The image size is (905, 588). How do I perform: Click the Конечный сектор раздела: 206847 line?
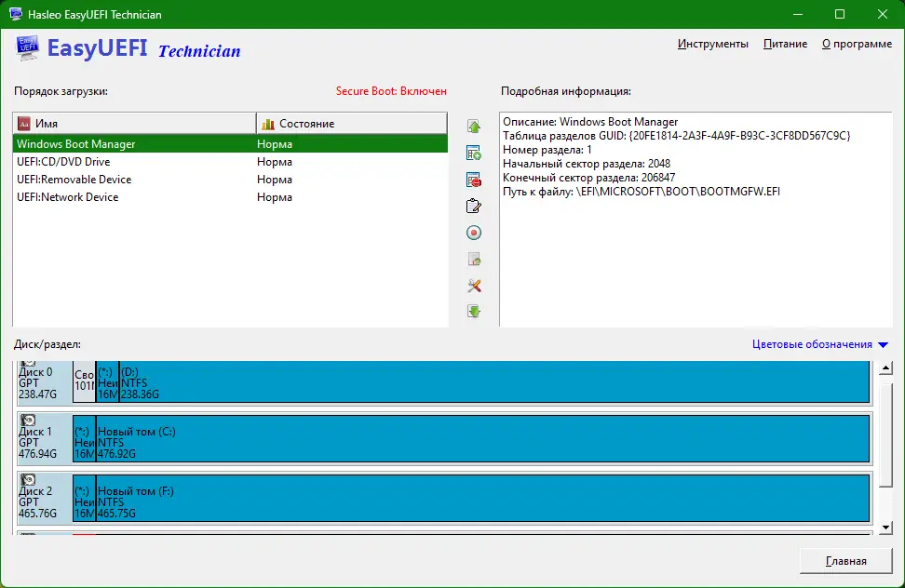tap(588, 178)
